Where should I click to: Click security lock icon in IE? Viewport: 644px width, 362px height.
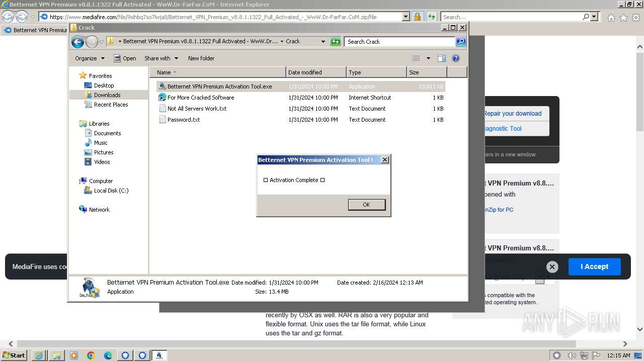(x=417, y=17)
